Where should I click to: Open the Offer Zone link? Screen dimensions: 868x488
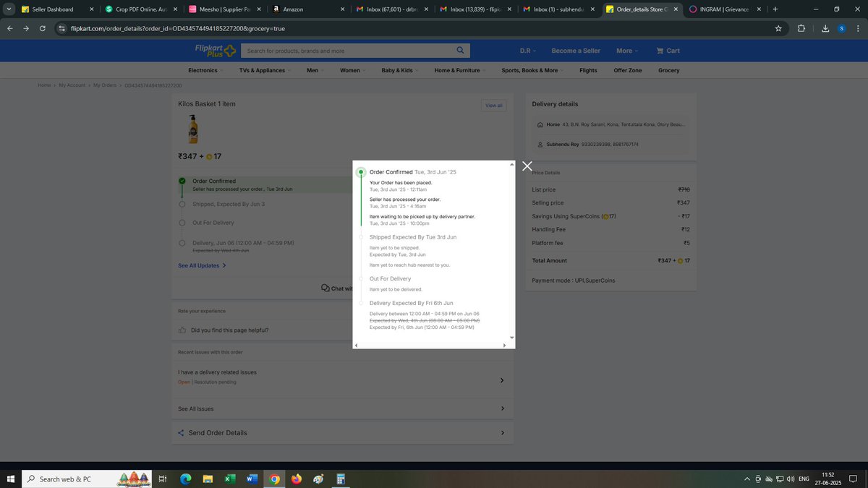click(x=628, y=70)
